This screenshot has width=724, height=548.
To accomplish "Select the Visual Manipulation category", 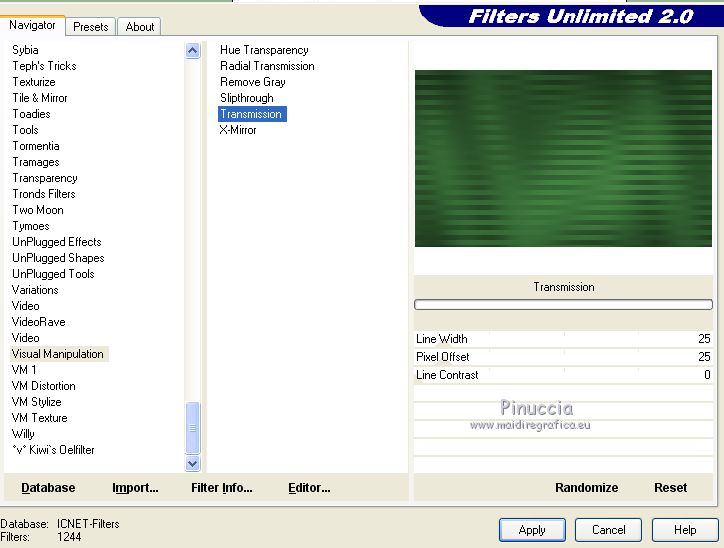I will click(59, 354).
